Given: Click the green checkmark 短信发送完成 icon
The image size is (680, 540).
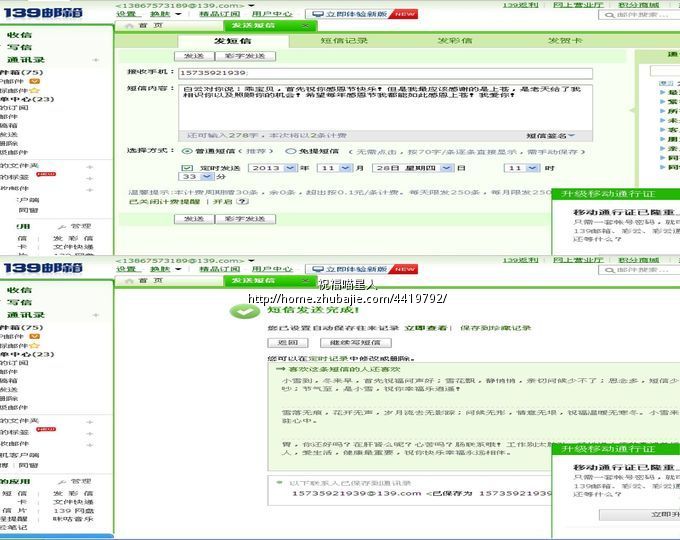Looking at the screenshot, I should tap(245, 311).
